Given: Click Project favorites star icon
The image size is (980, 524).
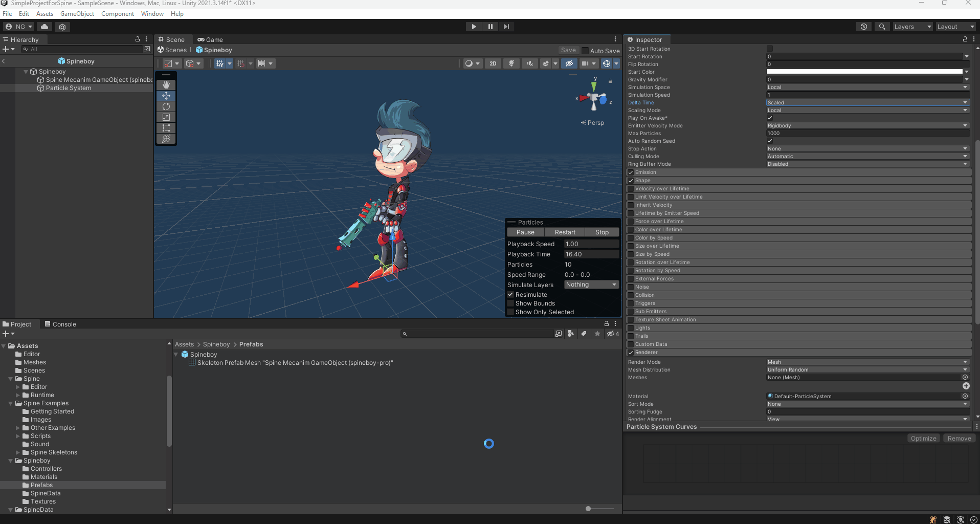Looking at the screenshot, I should 597,334.
